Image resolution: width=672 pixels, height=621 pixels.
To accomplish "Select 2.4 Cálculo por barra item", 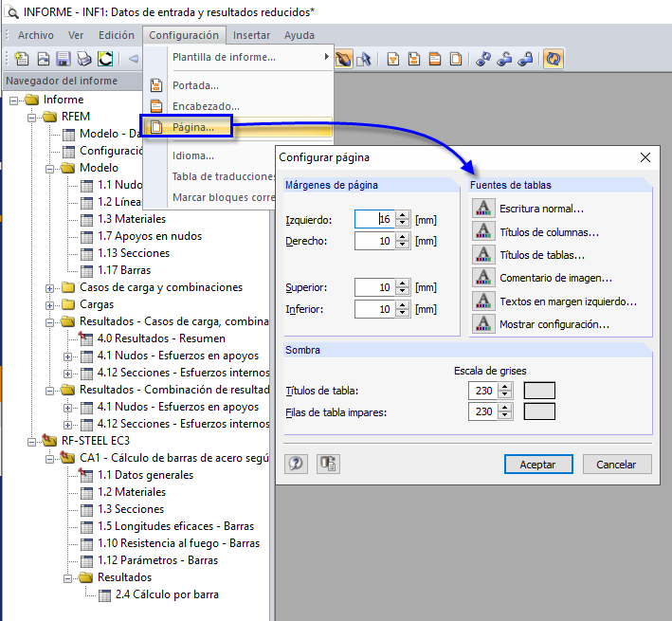I will pos(167,594).
